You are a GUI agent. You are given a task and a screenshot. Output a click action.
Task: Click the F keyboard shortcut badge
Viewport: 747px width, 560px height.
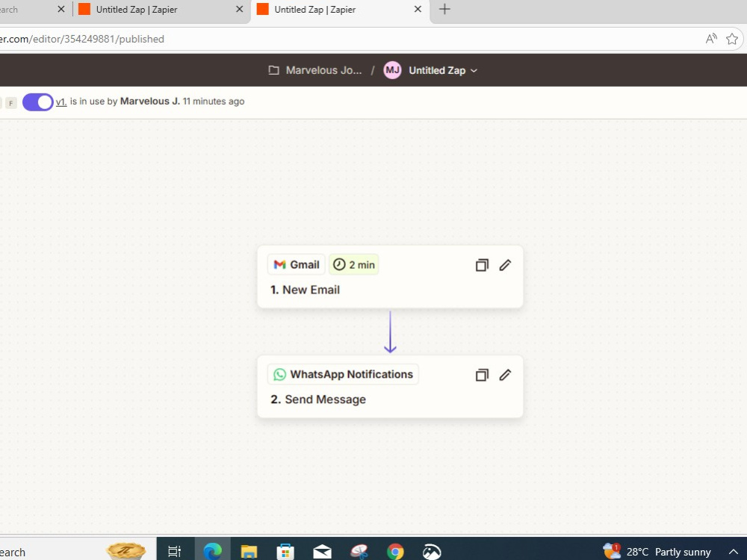point(11,102)
